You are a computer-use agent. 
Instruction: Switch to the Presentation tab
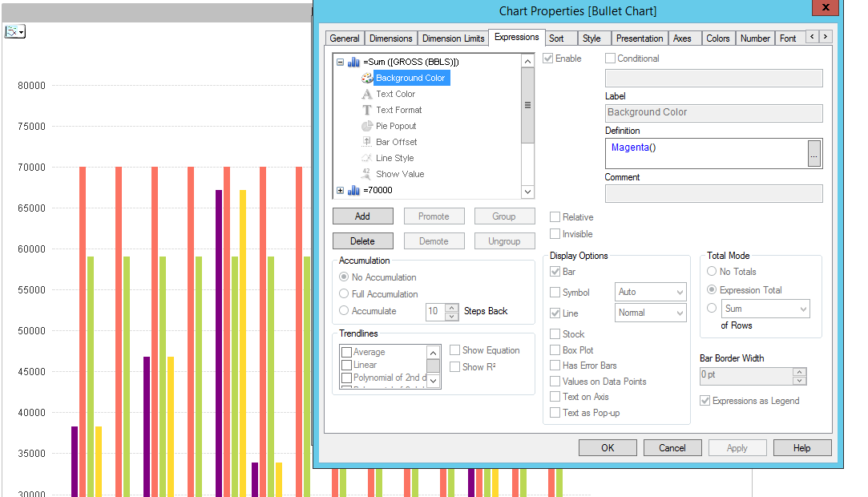pyautogui.click(x=639, y=37)
